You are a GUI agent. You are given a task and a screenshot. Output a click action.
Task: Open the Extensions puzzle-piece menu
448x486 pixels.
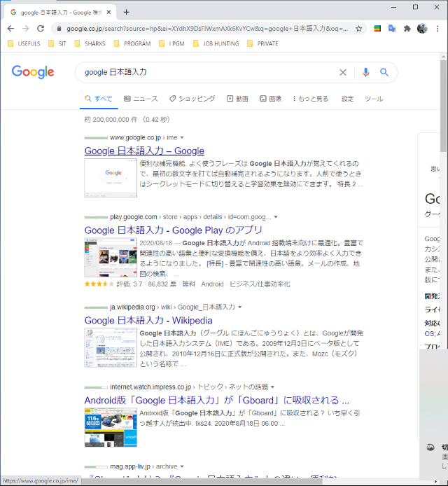point(407,29)
